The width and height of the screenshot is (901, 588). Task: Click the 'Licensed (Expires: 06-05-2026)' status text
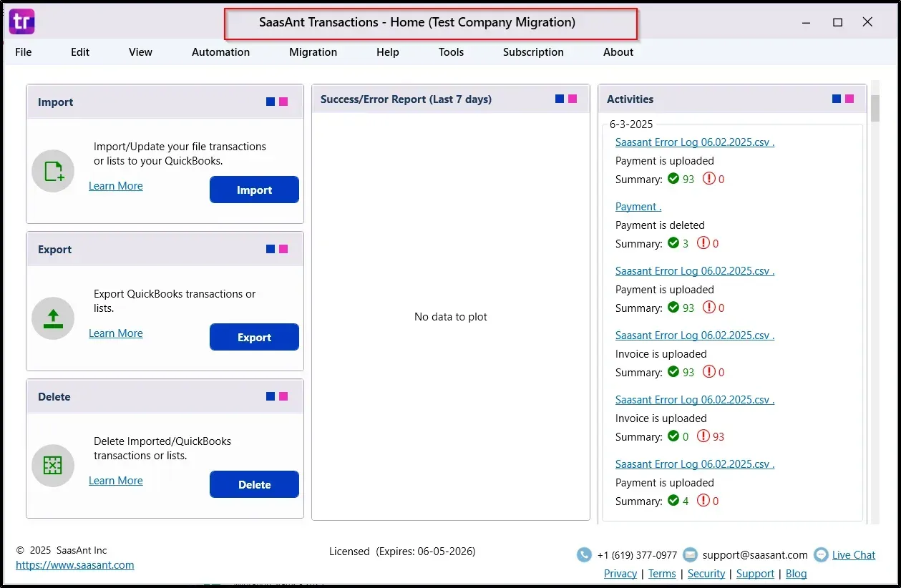point(402,552)
